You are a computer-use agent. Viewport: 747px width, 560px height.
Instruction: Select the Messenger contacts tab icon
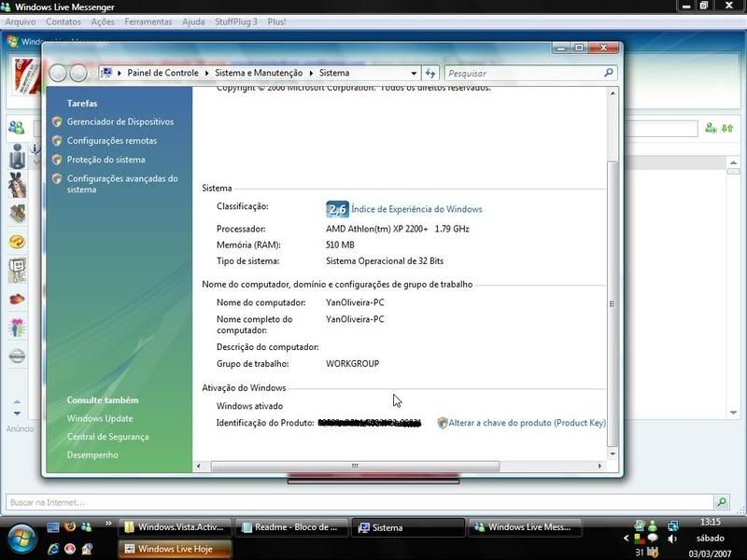click(x=17, y=128)
